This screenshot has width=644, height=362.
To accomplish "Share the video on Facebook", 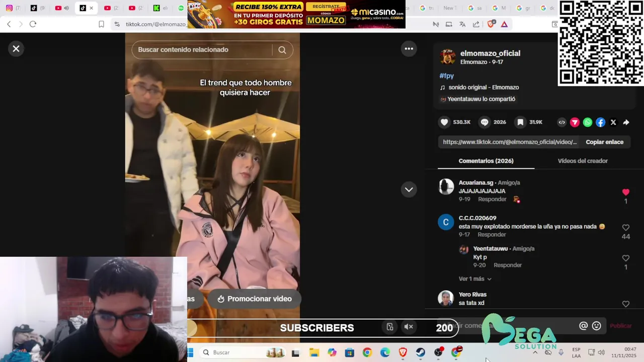I will pos(600,122).
